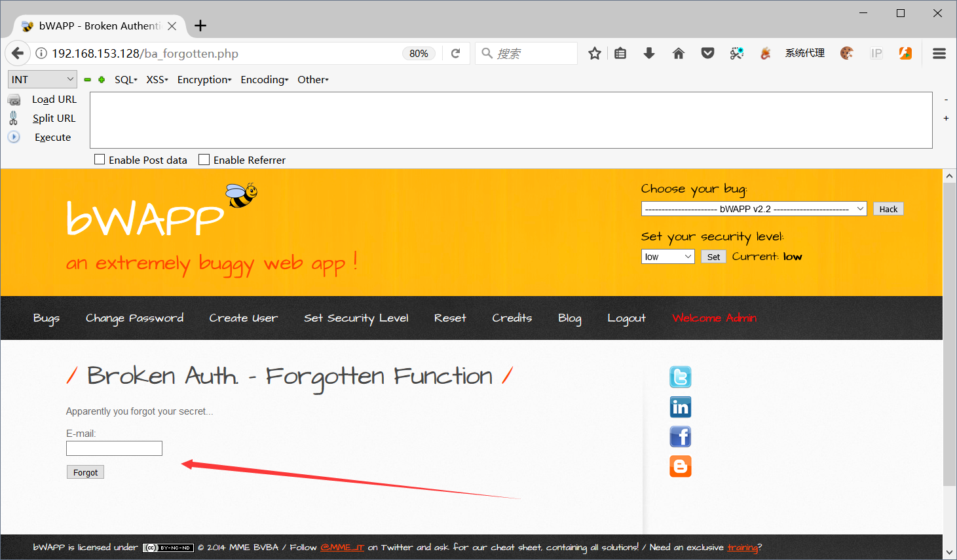This screenshot has height=560, width=957.
Task: Open the downloads arrow icon
Action: pos(649,54)
